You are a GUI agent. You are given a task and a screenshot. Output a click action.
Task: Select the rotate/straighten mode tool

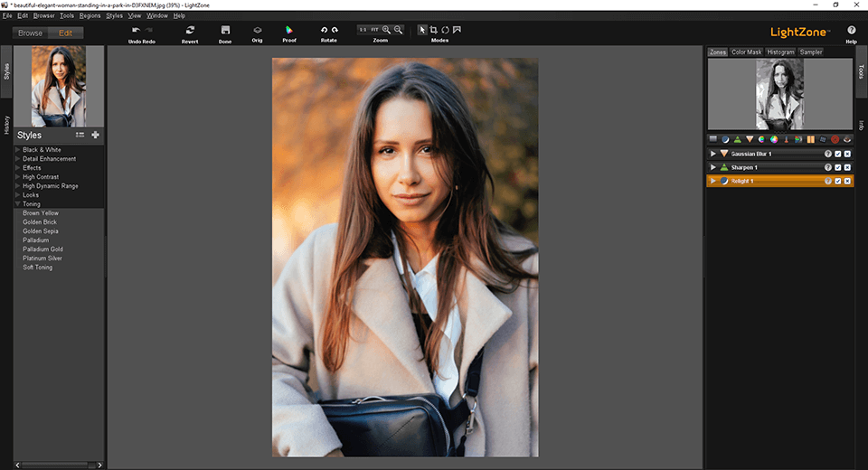click(445, 30)
